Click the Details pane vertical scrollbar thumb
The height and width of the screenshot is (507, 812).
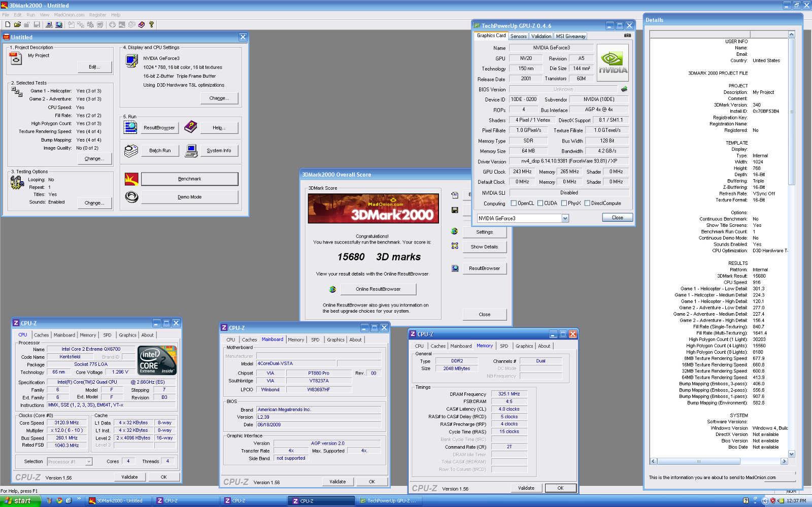(791, 111)
